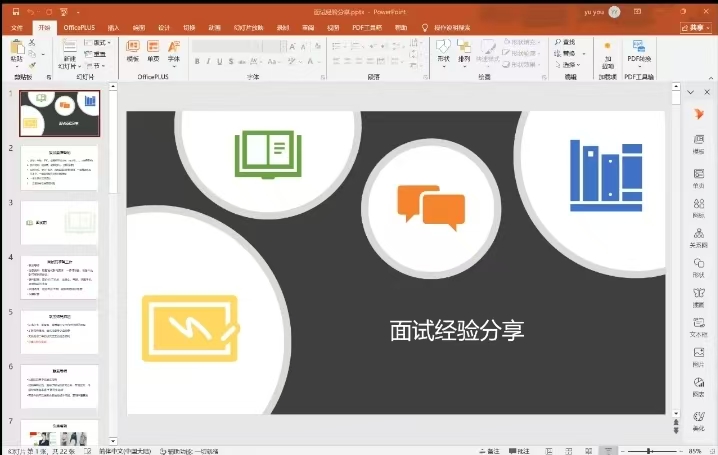Click the New Slide (新建幻灯片) icon
This screenshot has width=718, height=455.
69,52
